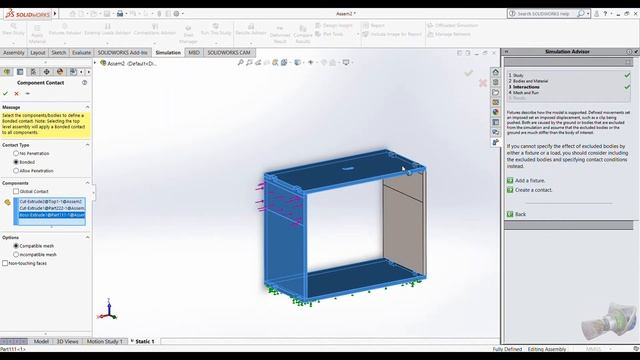Select Bonded contact type
Viewport: 640px width, 360px height.
16,162
